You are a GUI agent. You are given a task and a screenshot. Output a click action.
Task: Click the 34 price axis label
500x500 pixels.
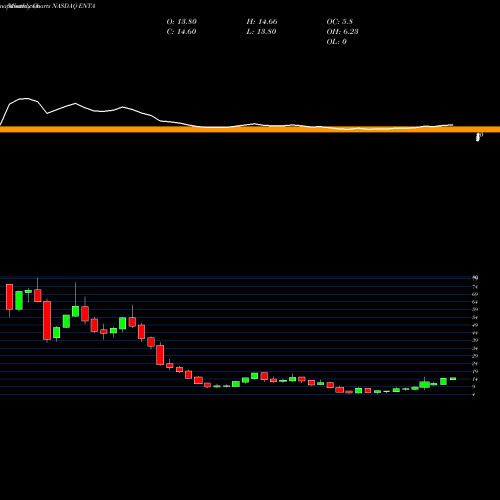click(475, 348)
